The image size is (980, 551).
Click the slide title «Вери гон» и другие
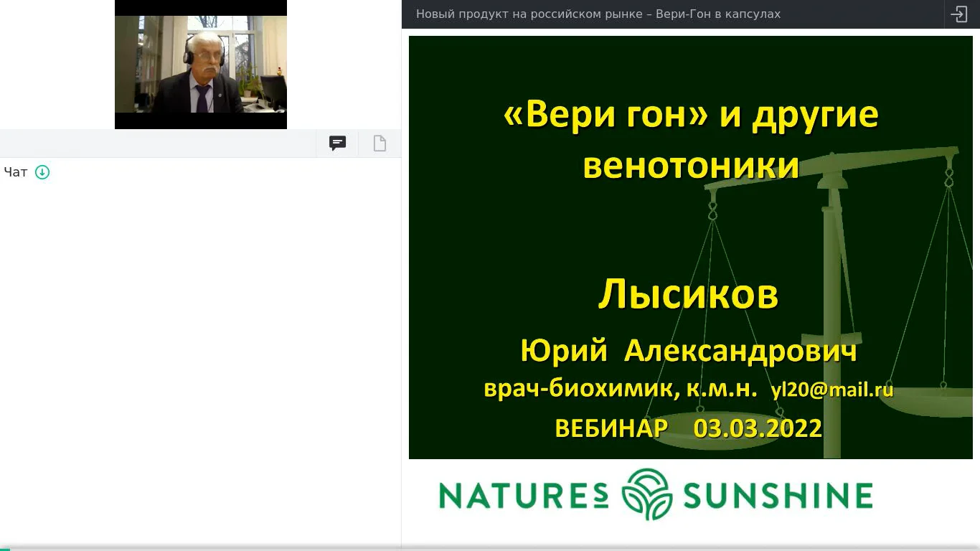(x=691, y=115)
